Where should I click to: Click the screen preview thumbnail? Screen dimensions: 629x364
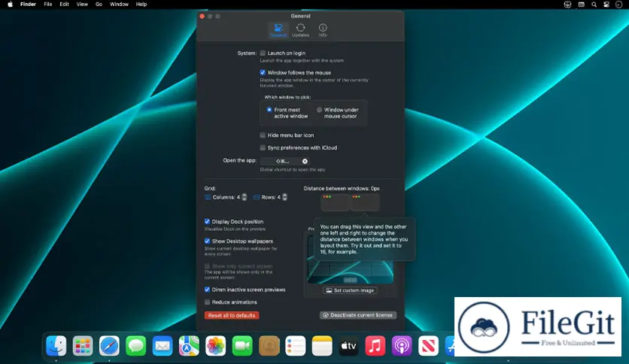tap(350, 259)
